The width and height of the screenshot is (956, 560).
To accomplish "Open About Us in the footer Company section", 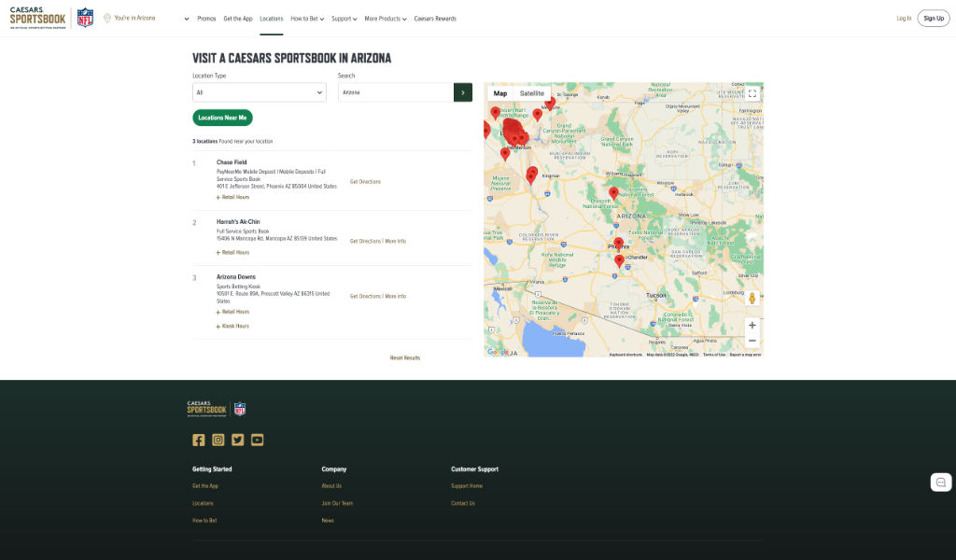I will pos(331,486).
